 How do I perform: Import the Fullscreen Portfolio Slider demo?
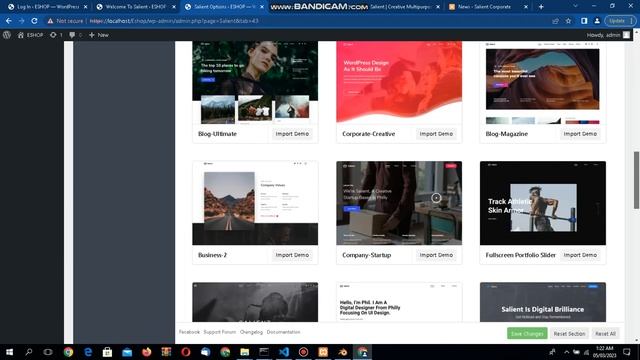pos(580,255)
